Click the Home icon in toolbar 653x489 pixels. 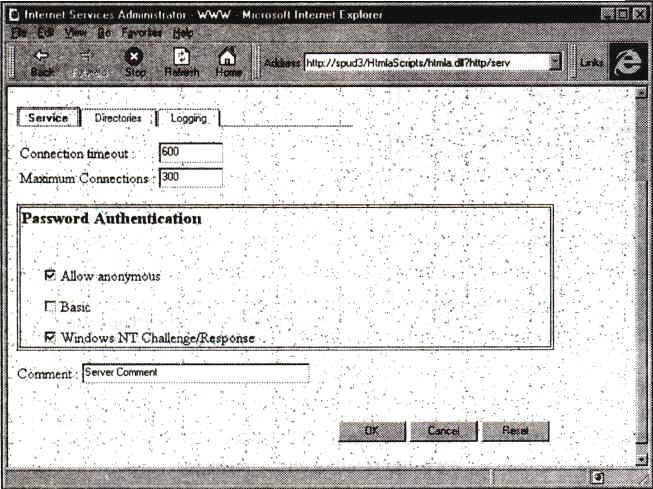pos(228,57)
